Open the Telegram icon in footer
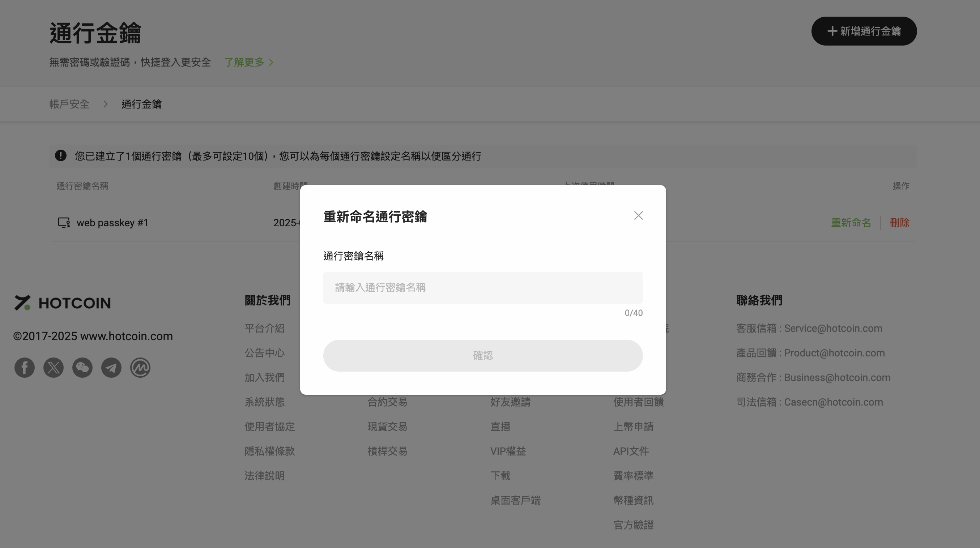Viewport: 980px width, 548px height. [x=111, y=368]
